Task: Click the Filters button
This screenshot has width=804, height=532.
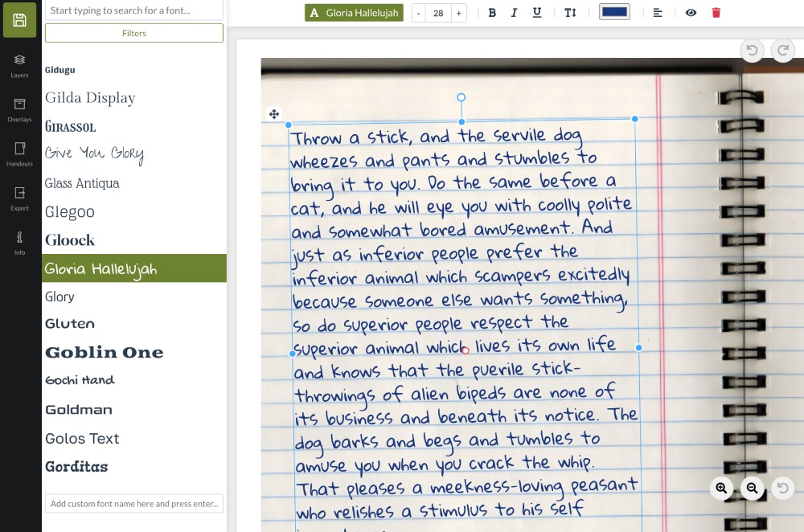Action: point(133,33)
